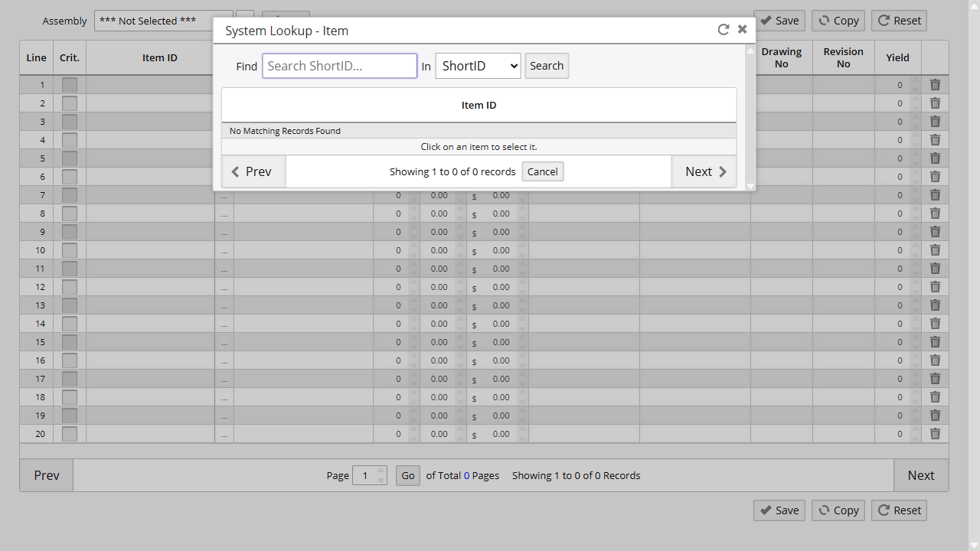The width and height of the screenshot is (980, 551).
Task: Toggle the Crit. checkbox on line 6
Action: [69, 177]
